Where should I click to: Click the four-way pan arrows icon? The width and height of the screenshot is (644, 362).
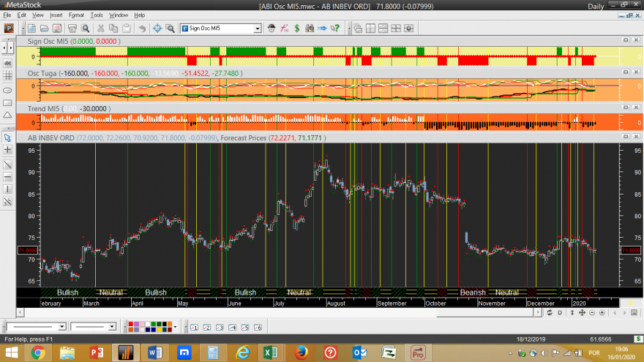582,313
